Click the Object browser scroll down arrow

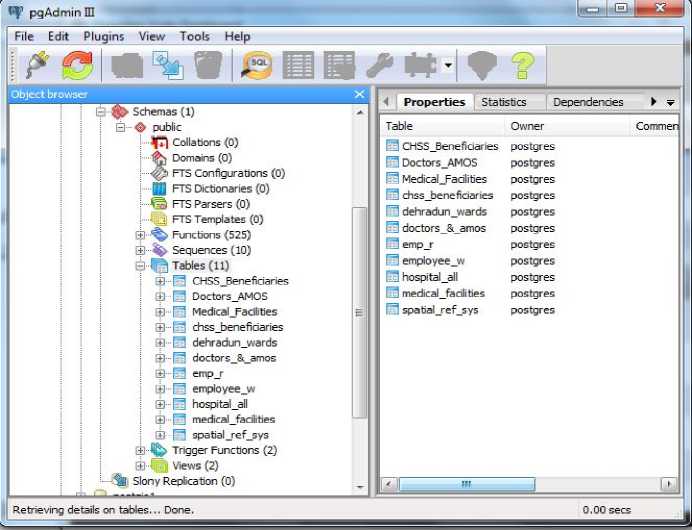click(x=360, y=487)
